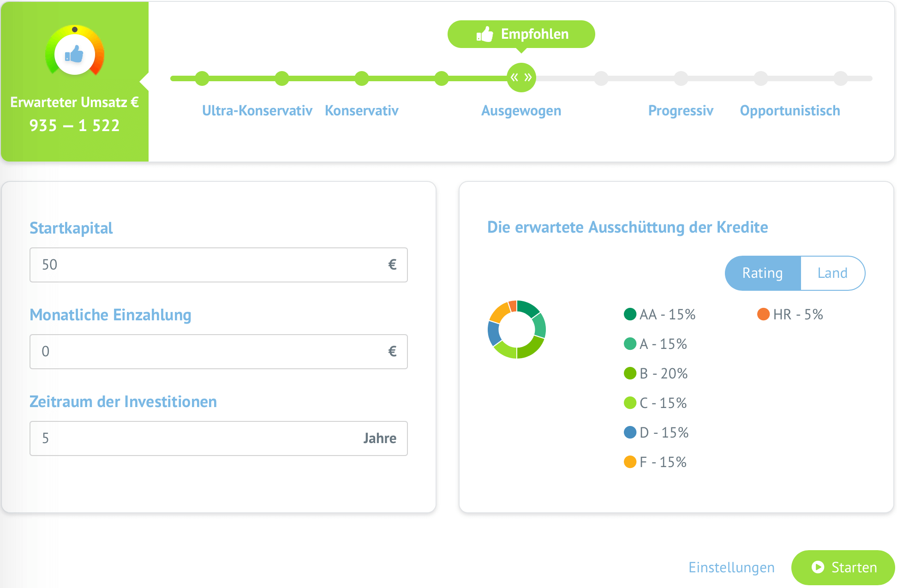Click the Empfohlen thumbs-up badge
This screenshot has height=588, width=897.
coord(521,34)
